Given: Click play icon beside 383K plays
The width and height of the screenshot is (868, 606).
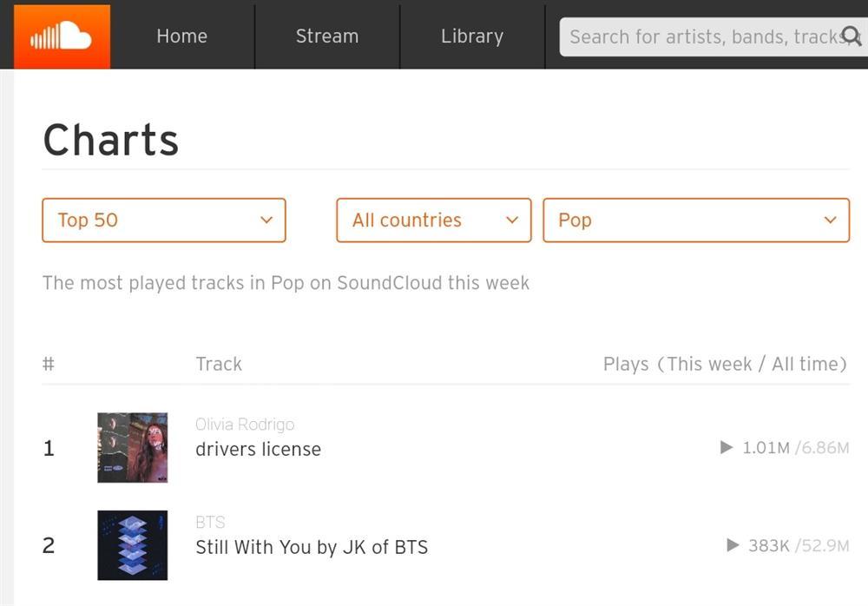Looking at the screenshot, I should tap(733, 545).
